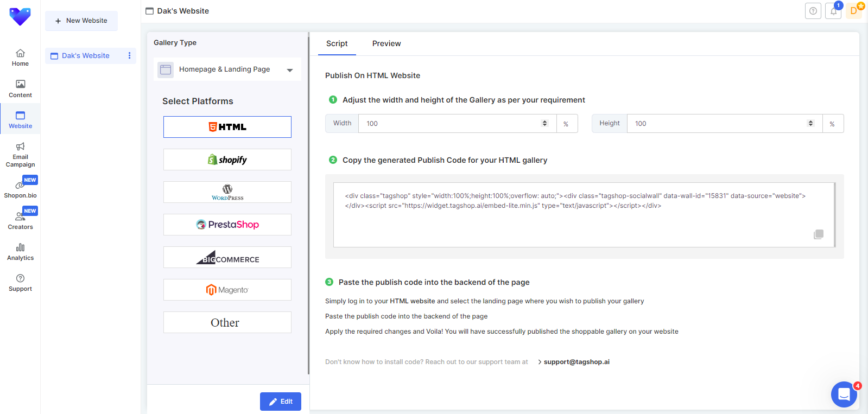Open Dak's Website three-dot menu
Image resolution: width=868 pixels, height=414 pixels.
(x=129, y=55)
